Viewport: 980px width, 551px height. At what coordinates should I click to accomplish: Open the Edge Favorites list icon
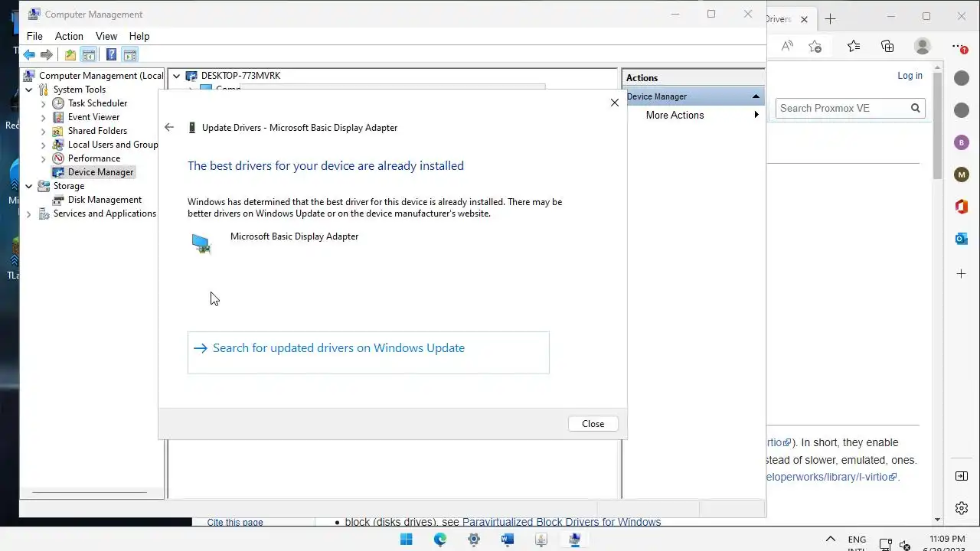(854, 46)
